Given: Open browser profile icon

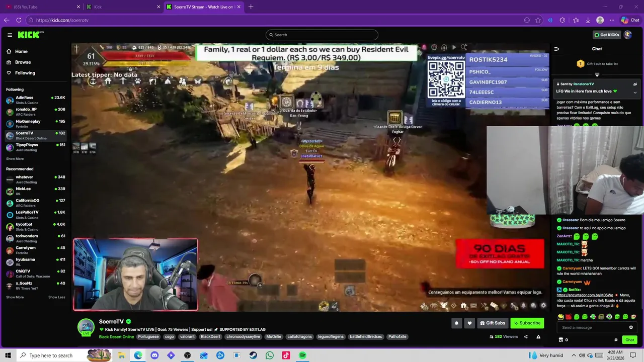Looking at the screenshot, I should 600,20.
